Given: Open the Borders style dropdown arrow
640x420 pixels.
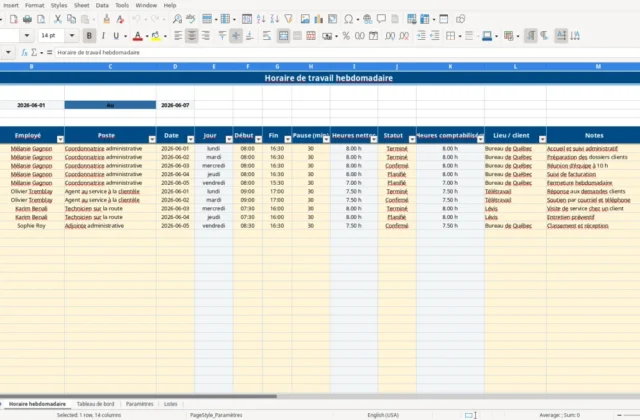Looking at the screenshot, I should click(x=460, y=36).
